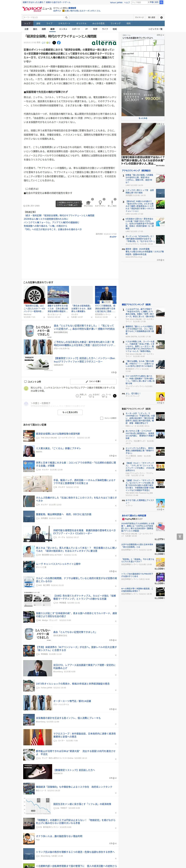Select the 国際 category tab
The width and height of the screenshot is (186, 868).
[x=44, y=29]
